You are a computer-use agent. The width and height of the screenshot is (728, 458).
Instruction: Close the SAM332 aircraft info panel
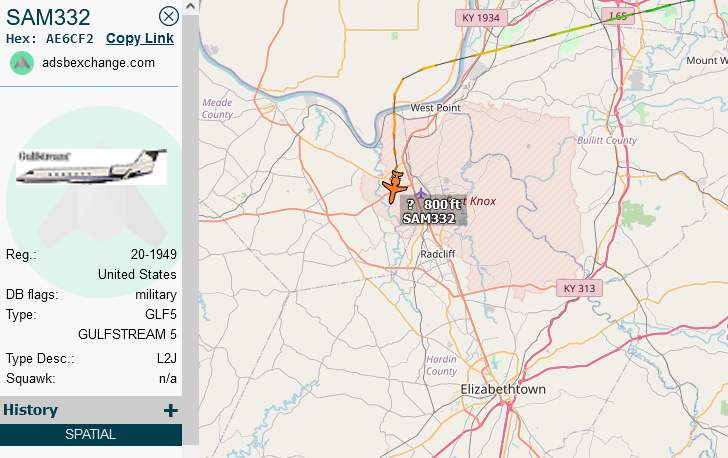click(x=169, y=16)
